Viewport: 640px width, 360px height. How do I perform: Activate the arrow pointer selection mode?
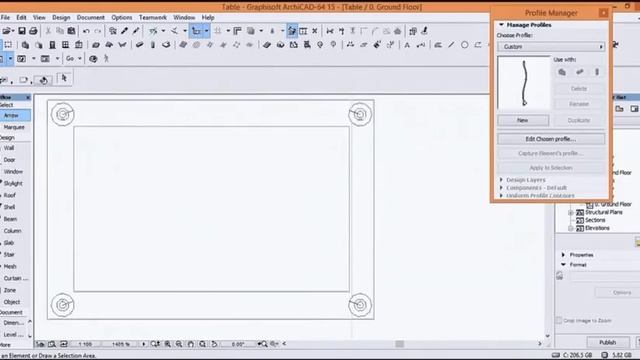(64, 78)
